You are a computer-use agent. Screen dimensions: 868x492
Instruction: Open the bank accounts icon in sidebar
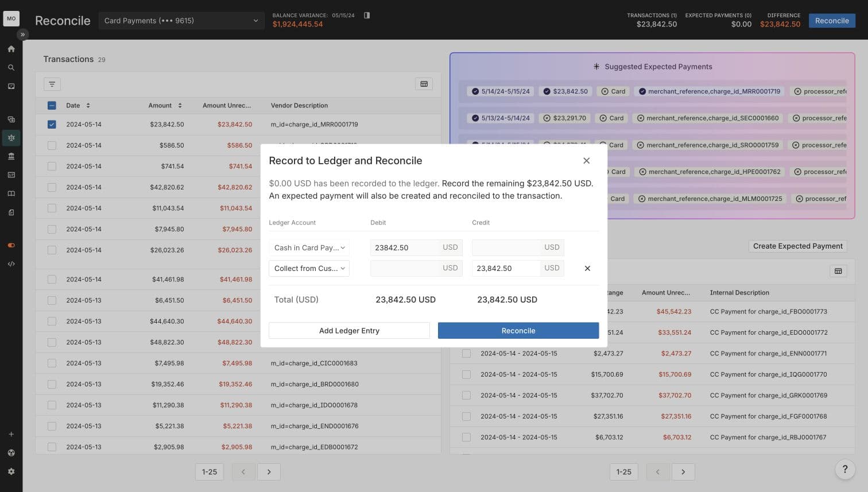tap(11, 156)
